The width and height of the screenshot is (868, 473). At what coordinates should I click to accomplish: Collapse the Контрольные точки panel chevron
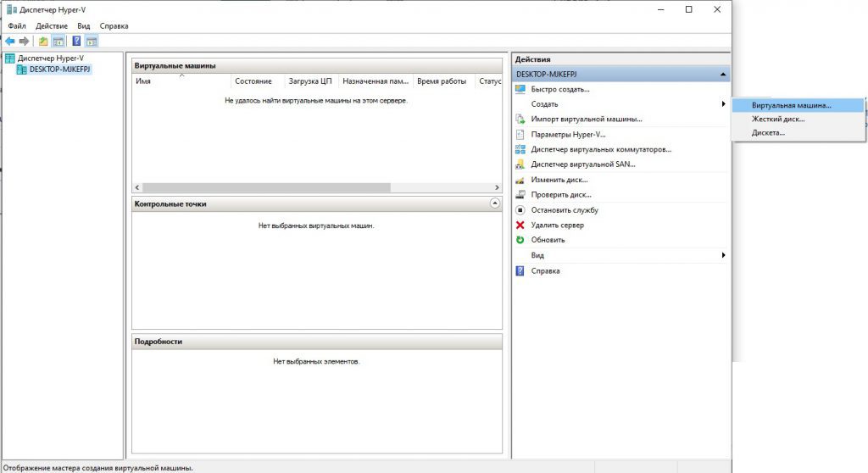[495, 203]
